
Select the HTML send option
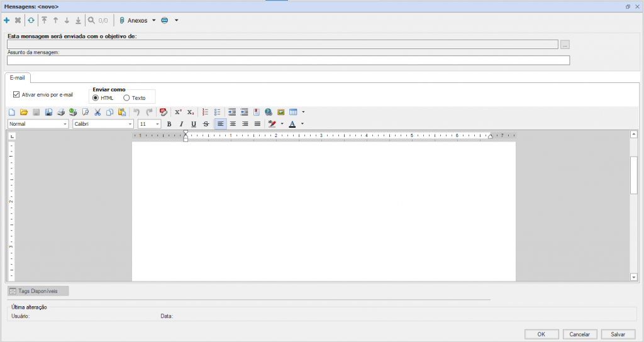[x=96, y=98]
